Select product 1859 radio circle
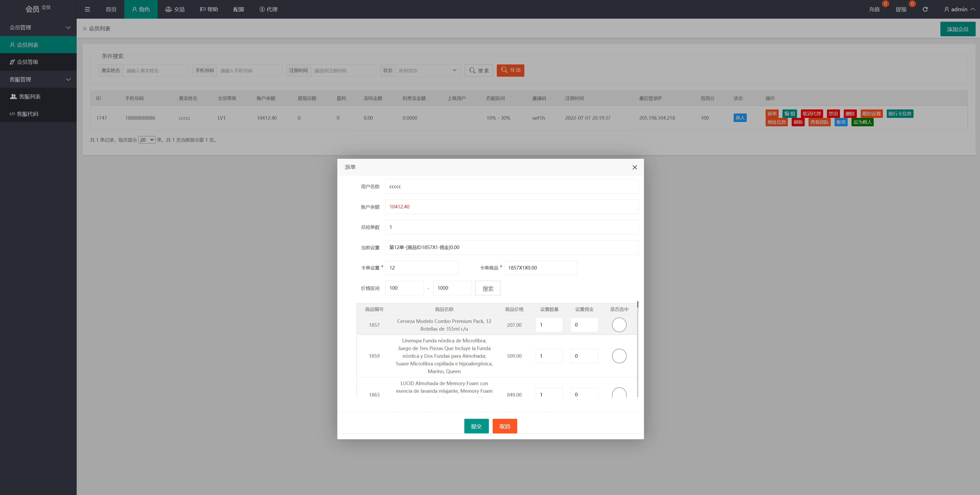Viewport: 980px width, 495px height. (619, 356)
